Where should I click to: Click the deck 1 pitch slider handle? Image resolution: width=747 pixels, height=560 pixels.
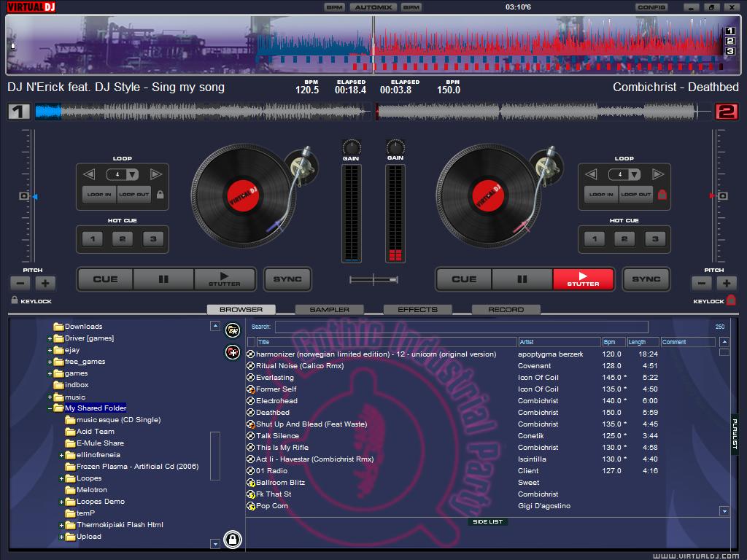coord(24,195)
